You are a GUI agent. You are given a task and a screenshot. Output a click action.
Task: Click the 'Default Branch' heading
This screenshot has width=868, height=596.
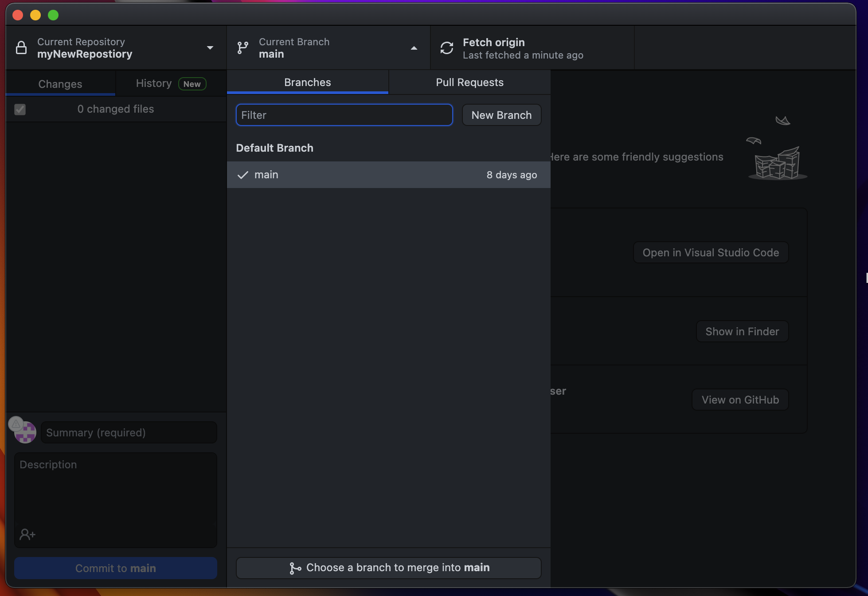pos(274,148)
